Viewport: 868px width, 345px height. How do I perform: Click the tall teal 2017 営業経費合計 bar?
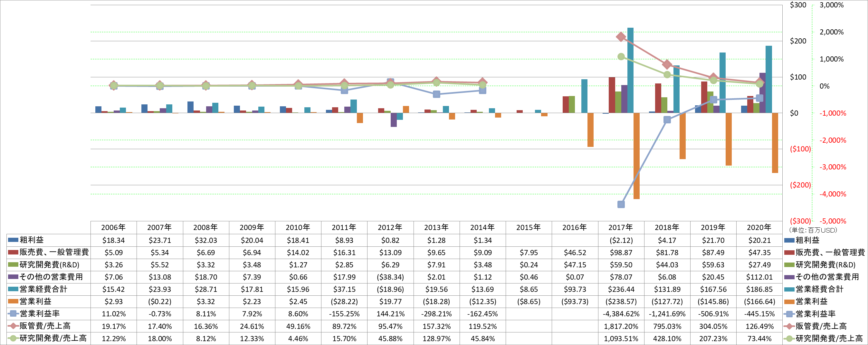pyautogui.click(x=630, y=70)
